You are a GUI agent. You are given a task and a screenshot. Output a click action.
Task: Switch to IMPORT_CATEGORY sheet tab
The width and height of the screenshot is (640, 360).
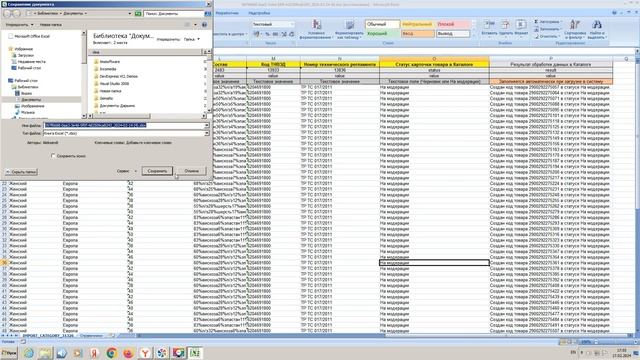pyautogui.click(x=48, y=336)
